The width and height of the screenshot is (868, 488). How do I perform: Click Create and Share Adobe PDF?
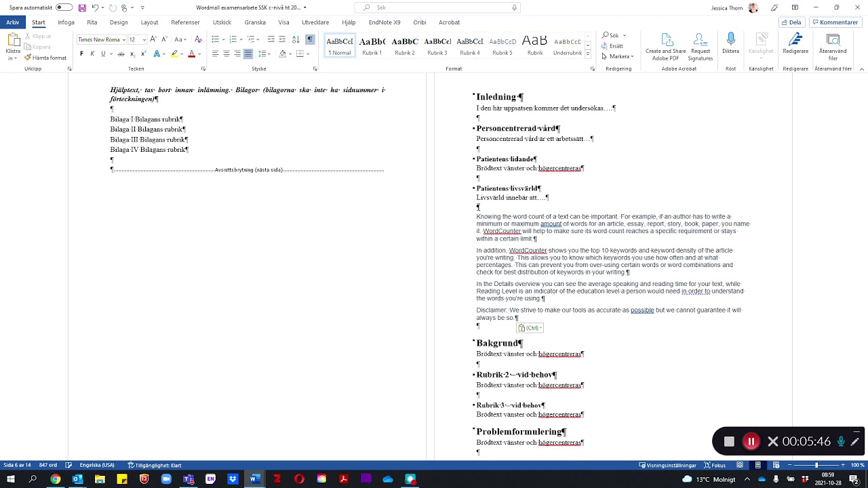(x=665, y=47)
